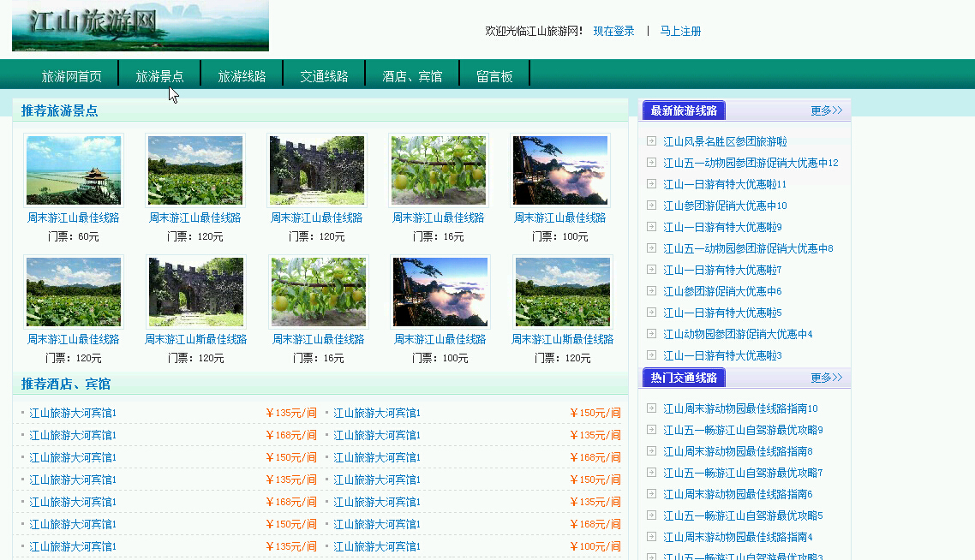Select 酒店、宾馆 in the navigation bar
Image resolution: width=975 pixels, height=560 pixels.
412,76
